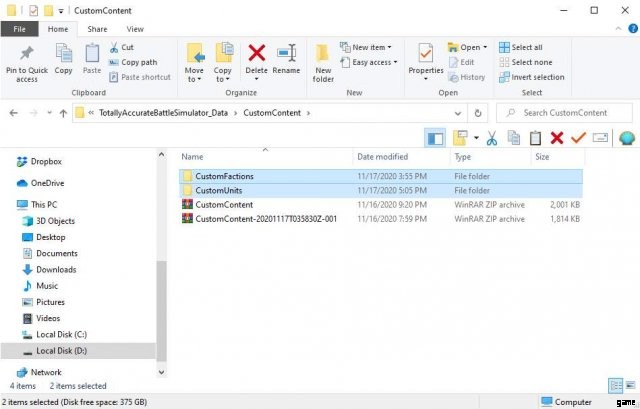
Task: Open the File menu tab
Action: point(20,29)
